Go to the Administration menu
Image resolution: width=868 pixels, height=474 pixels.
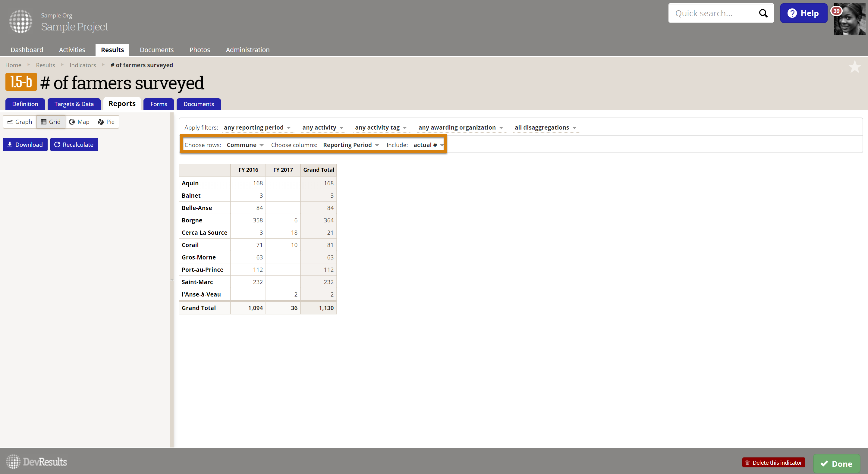click(247, 49)
